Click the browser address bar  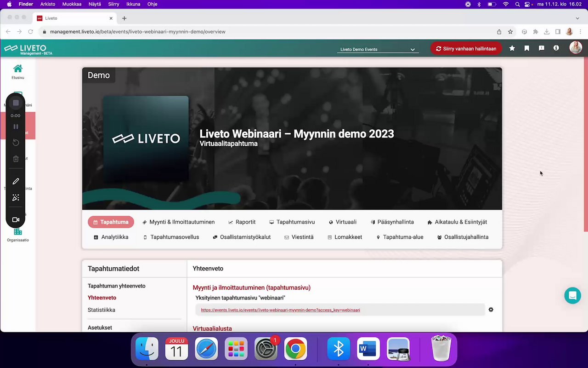point(266,32)
